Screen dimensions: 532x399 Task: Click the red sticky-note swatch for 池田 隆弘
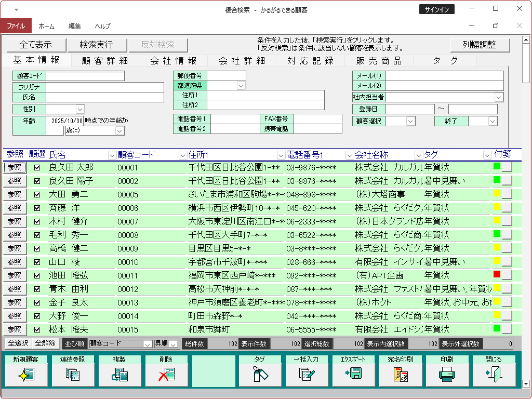click(497, 274)
